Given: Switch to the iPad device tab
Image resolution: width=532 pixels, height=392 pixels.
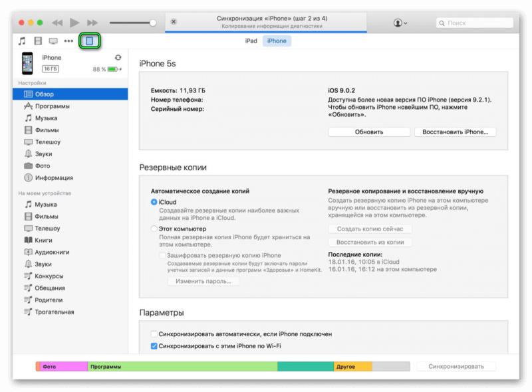Looking at the screenshot, I should tap(251, 41).
